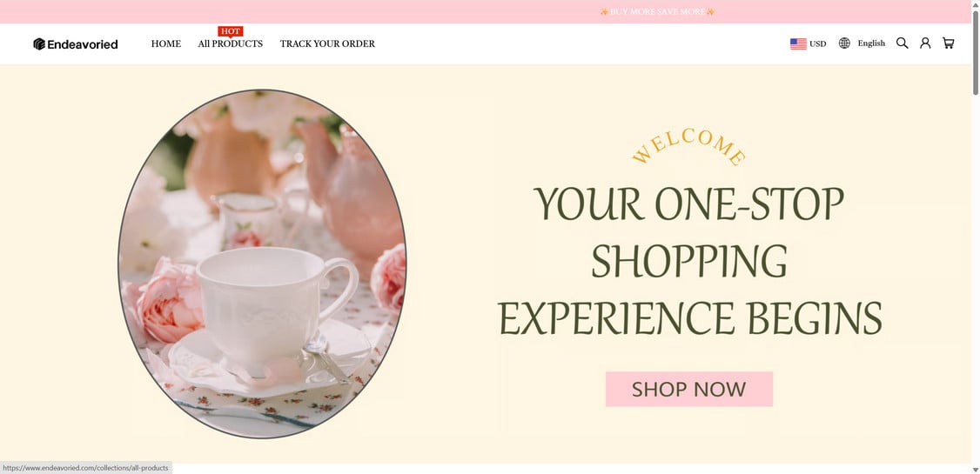Open the search magnifier icon
The width and height of the screenshot is (980, 474).
pos(902,43)
